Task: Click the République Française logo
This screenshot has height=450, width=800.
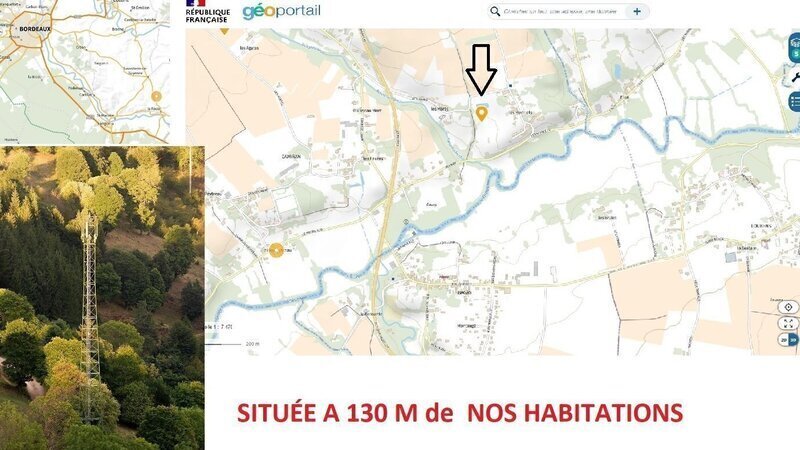Action: point(207,11)
